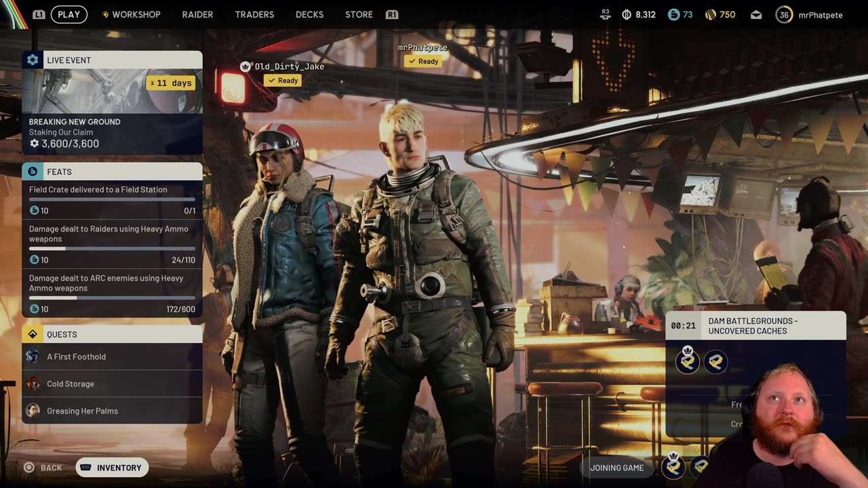Click the BACK button

pyautogui.click(x=43, y=468)
